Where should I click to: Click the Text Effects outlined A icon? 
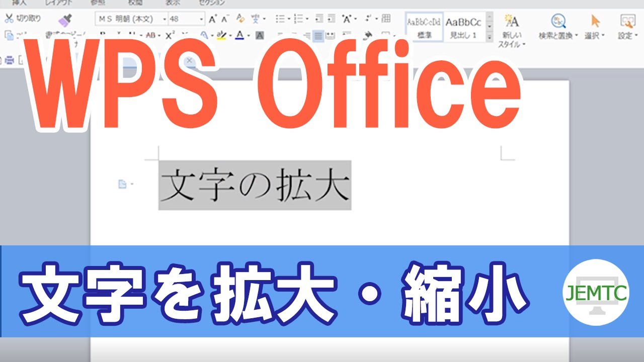[205, 35]
